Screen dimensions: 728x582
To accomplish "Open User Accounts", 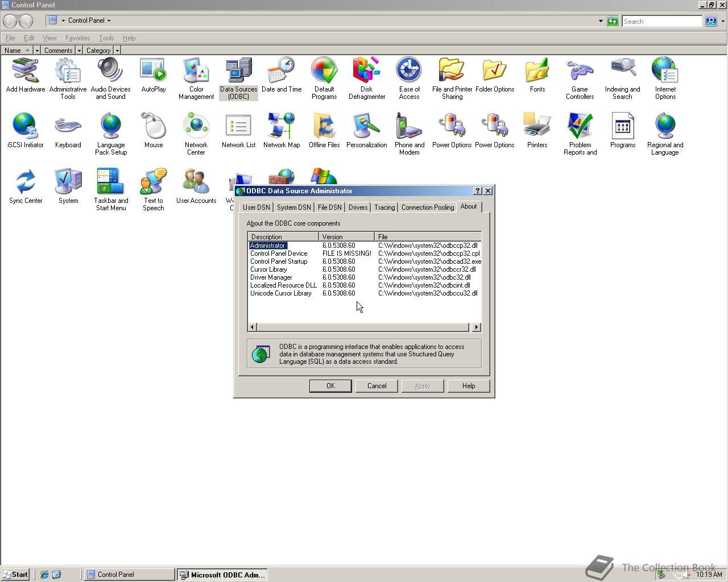I will point(196,186).
